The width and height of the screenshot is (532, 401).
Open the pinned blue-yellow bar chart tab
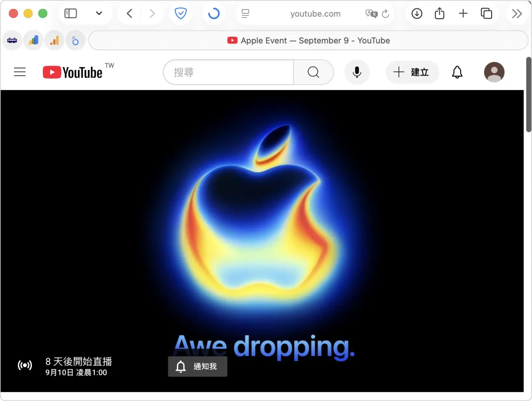tap(33, 40)
